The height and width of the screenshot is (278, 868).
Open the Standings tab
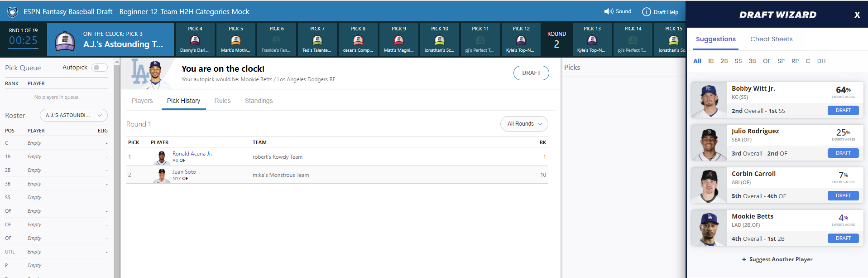pos(259,101)
